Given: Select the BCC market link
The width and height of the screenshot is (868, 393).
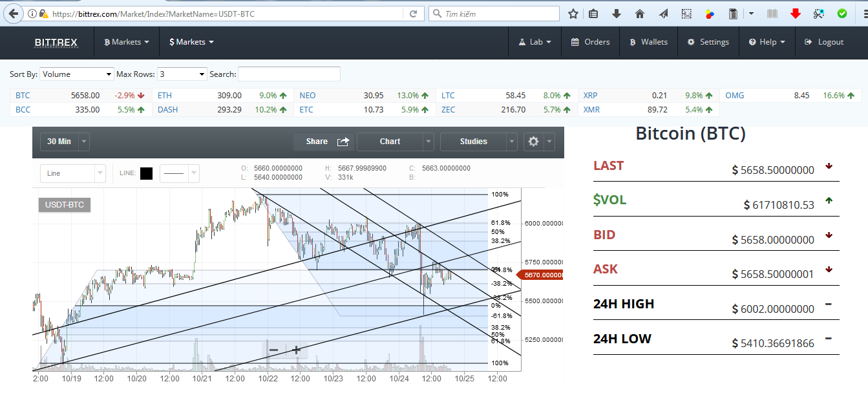Looking at the screenshot, I should coord(23,109).
